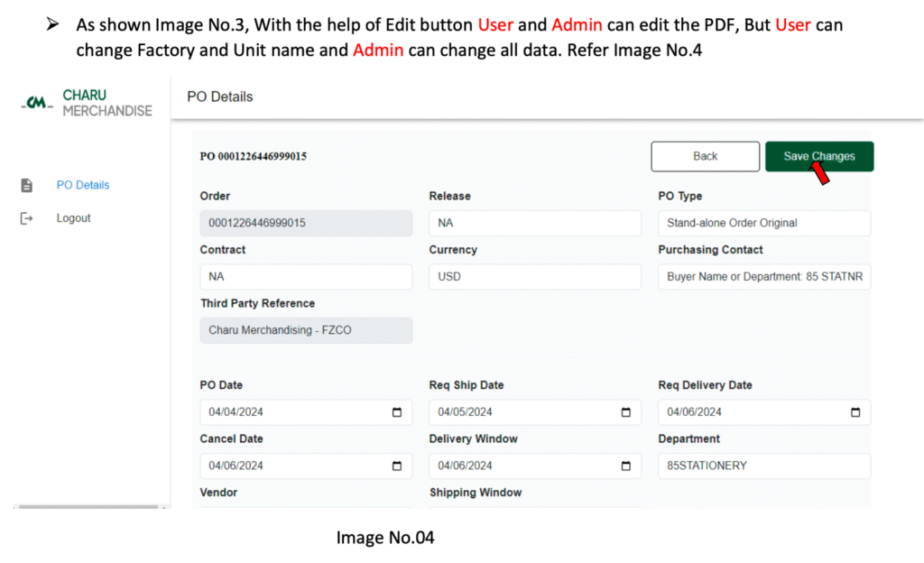
Task: Click the PO Type text field
Action: pos(763,223)
